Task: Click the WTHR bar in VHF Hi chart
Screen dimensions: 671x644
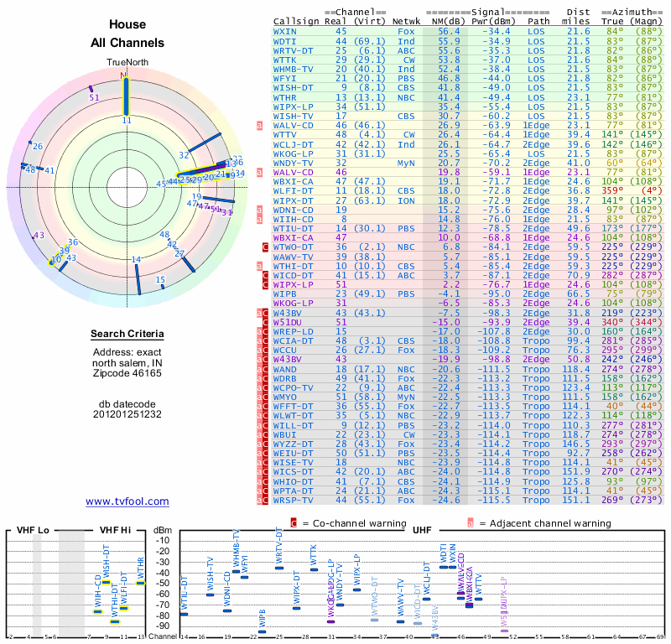Action: click(141, 583)
